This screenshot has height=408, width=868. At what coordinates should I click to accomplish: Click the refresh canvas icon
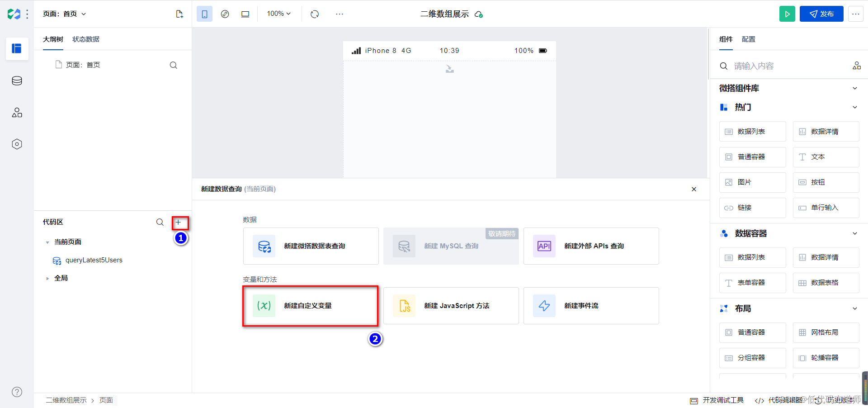[x=315, y=14]
